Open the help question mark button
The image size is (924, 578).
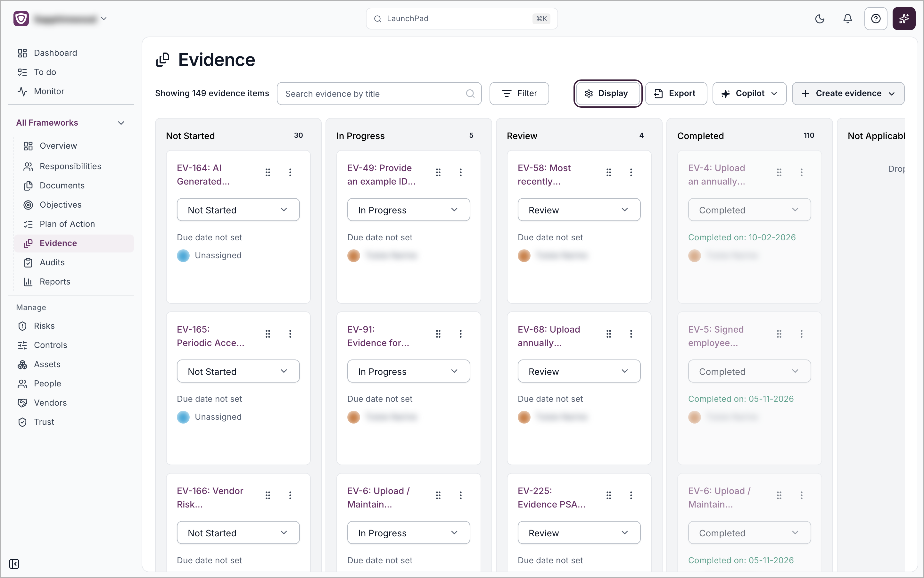click(x=875, y=19)
